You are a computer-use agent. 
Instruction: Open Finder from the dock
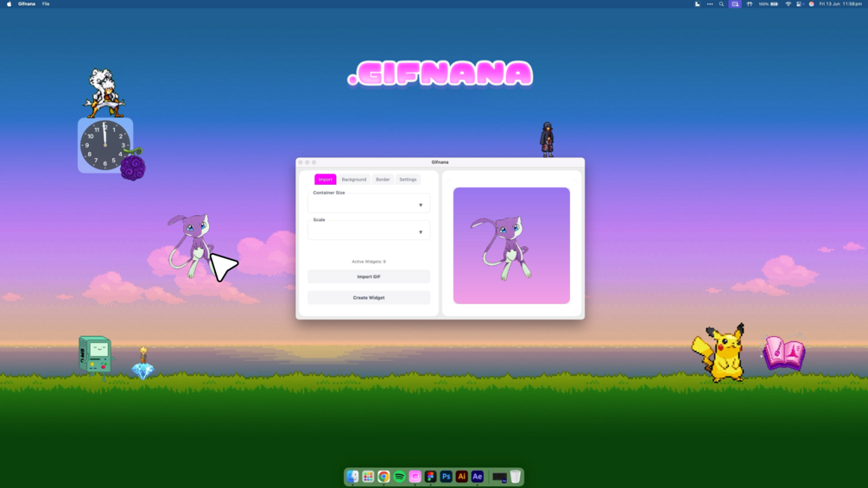pos(352,477)
